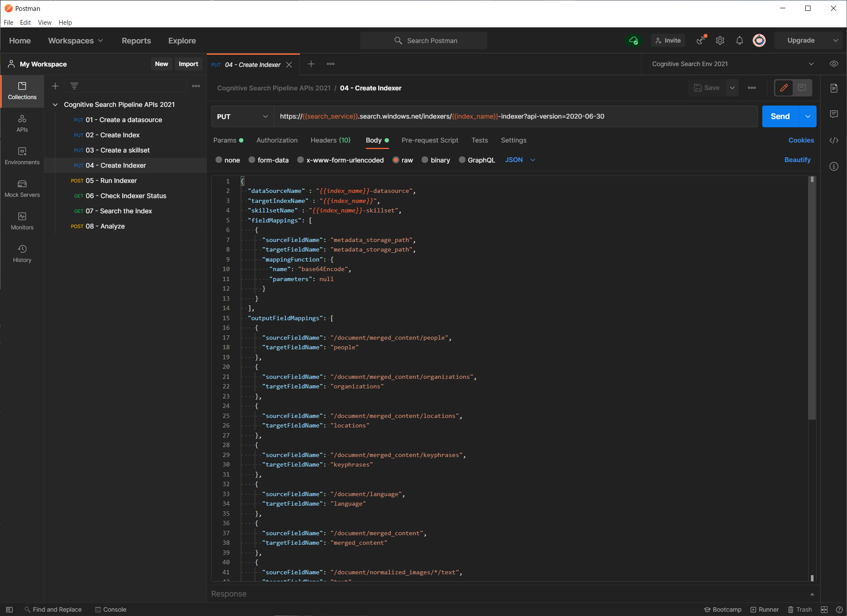Open the Mock Servers sidebar section
This screenshot has width=847, height=616.
click(22, 189)
